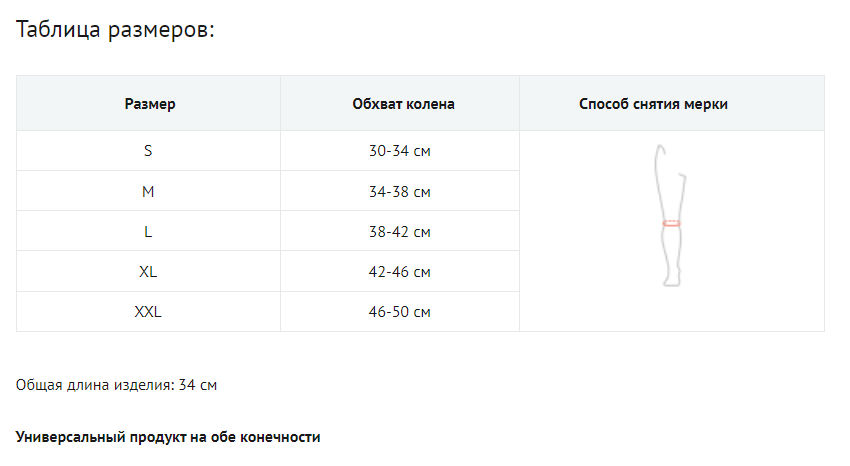Click the foot of the leg outline
Viewport: 850px width, 466px height.
[668, 282]
